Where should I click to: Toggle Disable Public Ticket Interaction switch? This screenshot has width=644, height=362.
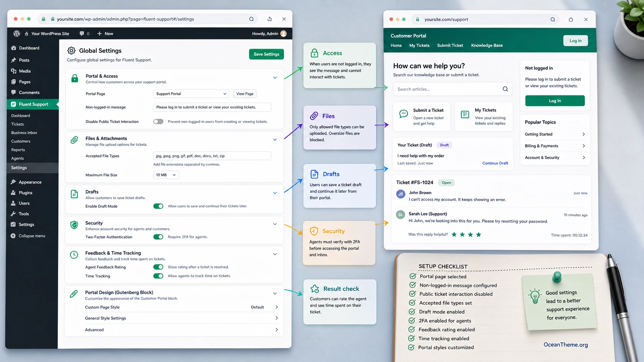(x=158, y=122)
